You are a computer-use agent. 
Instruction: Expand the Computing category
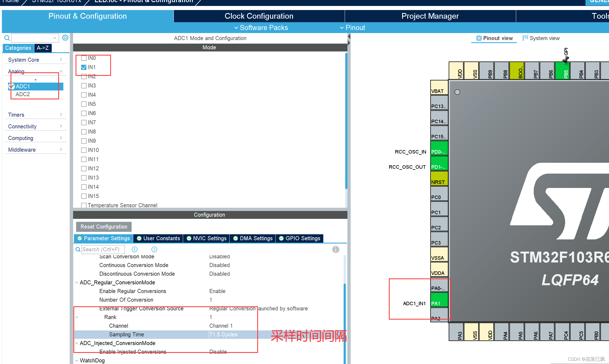(x=35, y=138)
